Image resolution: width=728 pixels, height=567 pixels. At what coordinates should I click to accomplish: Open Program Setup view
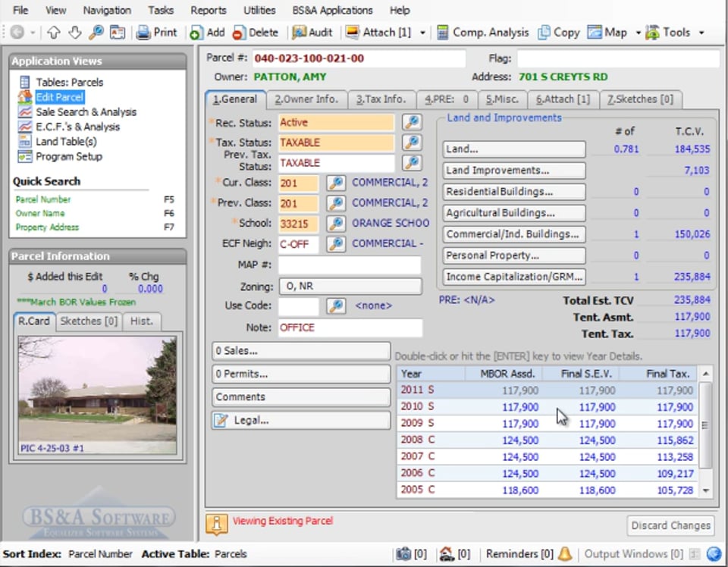[x=69, y=156]
